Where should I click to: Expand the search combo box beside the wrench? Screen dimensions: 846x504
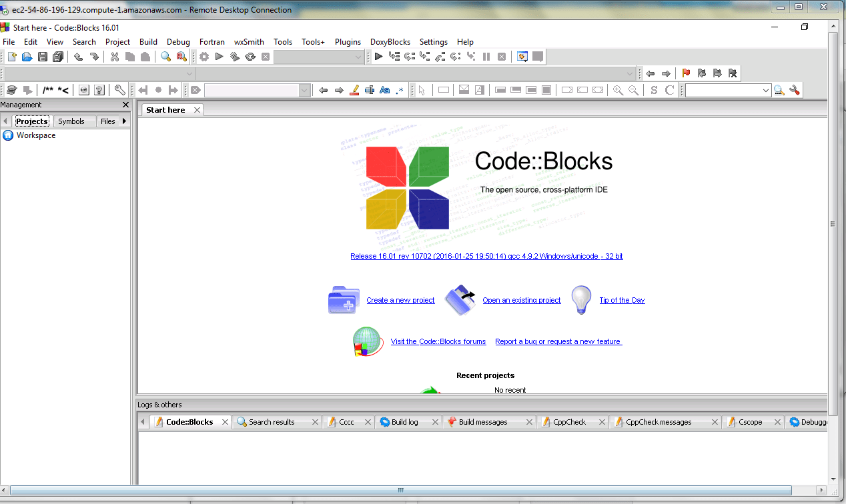[x=766, y=90]
